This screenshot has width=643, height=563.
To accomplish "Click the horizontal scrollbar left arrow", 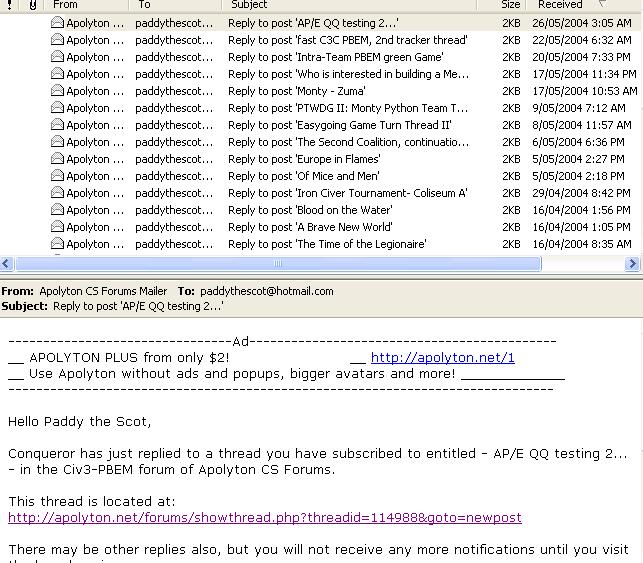I will [x=6, y=263].
